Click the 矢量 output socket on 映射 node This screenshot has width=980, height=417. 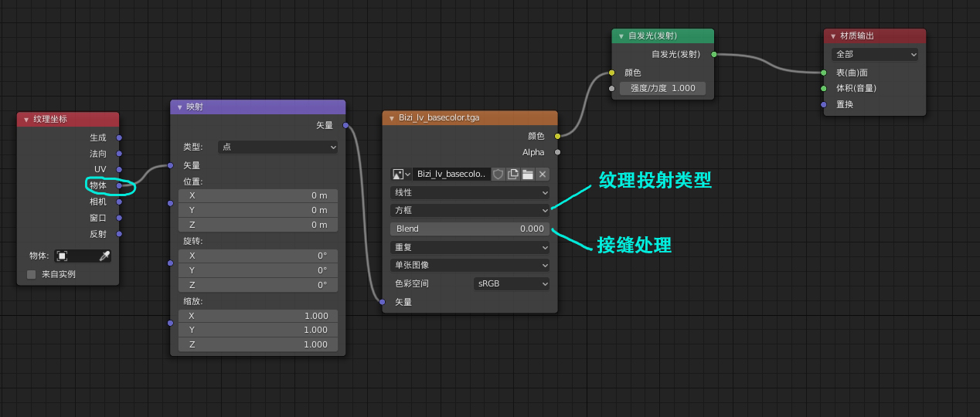[345, 125]
